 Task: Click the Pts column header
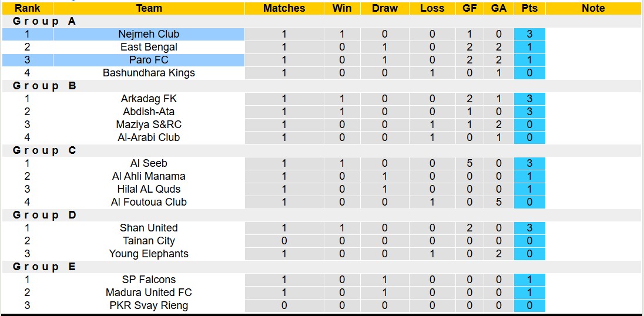pyautogui.click(x=529, y=8)
